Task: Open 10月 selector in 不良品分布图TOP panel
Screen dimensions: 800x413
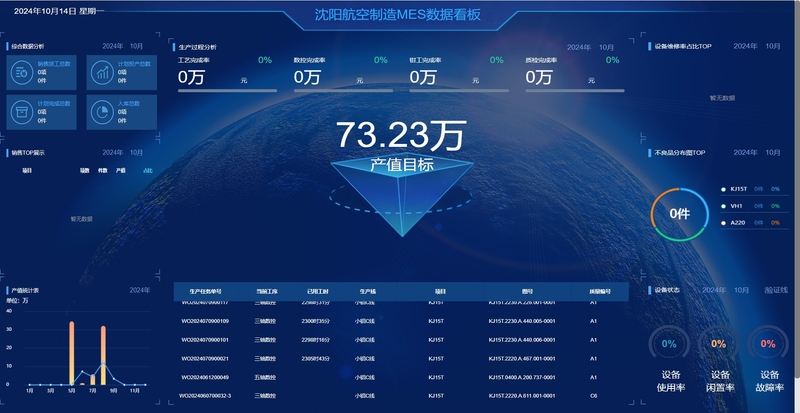Action: 772,153
